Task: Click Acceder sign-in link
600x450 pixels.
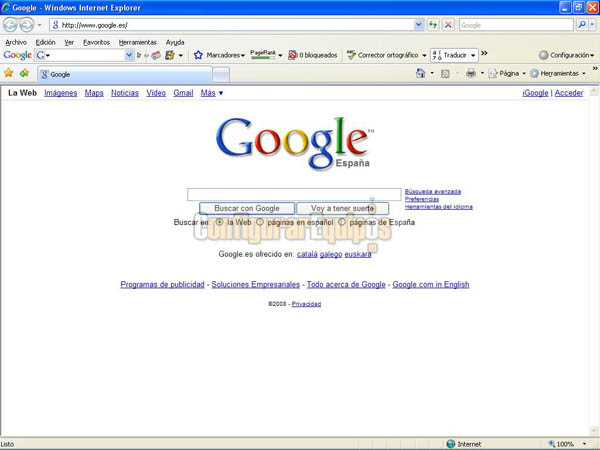Action: (x=569, y=93)
